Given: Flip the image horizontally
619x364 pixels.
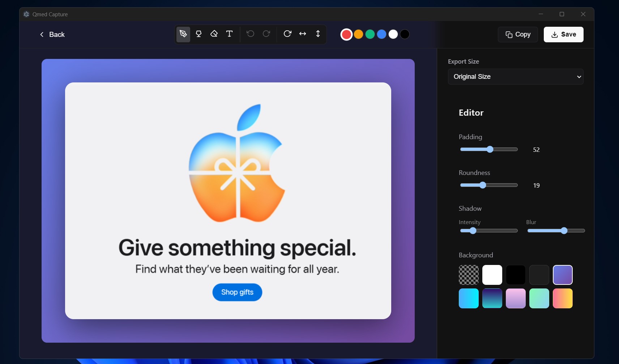Looking at the screenshot, I should (x=303, y=34).
